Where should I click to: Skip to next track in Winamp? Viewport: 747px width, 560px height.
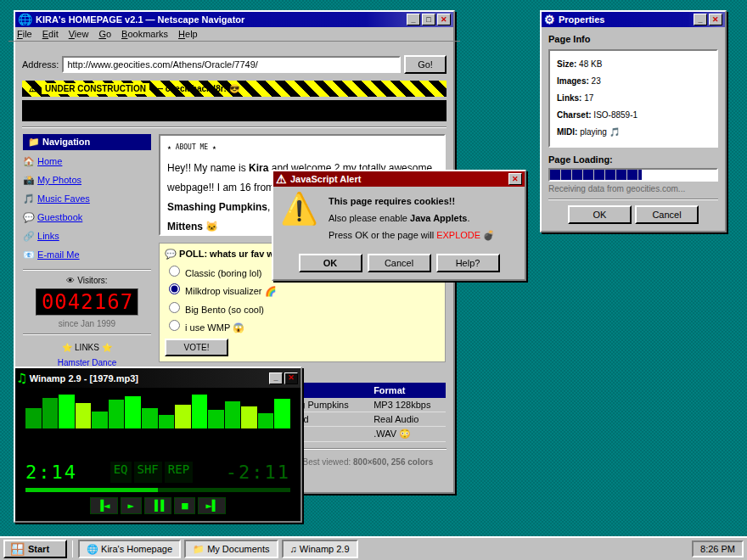[x=211, y=506]
